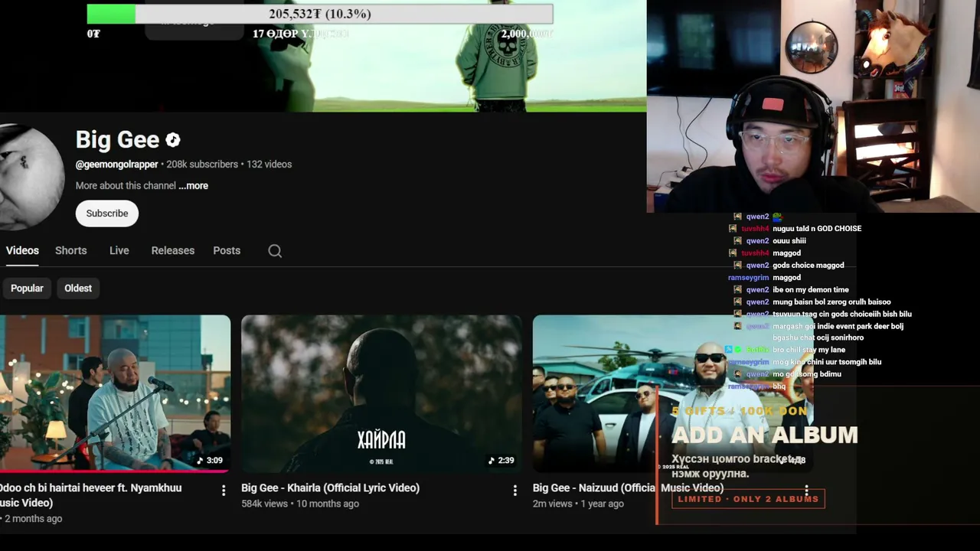Image resolution: width=980 pixels, height=551 pixels.
Task: Click the '584k views' text under Khairla
Action: point(264,504)
